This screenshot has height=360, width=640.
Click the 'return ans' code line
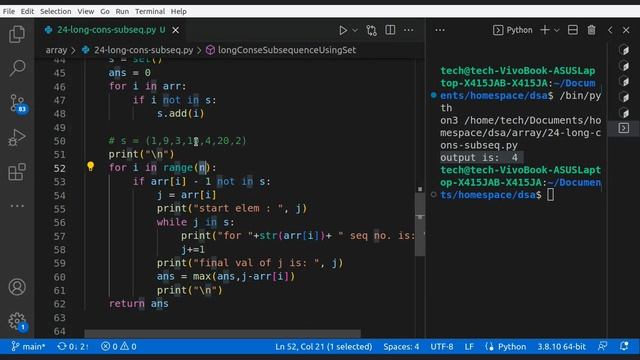tap(138, 304)
